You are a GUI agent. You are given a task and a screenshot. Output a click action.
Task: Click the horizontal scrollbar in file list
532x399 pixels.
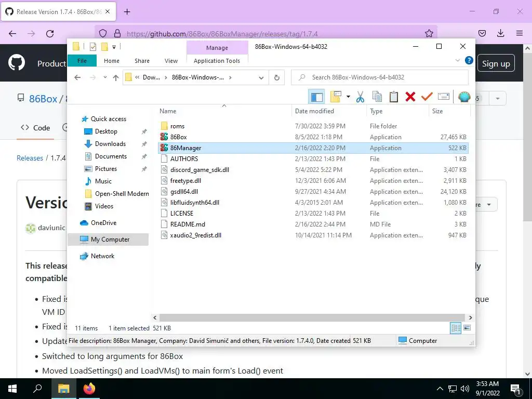tap(312, 317)
